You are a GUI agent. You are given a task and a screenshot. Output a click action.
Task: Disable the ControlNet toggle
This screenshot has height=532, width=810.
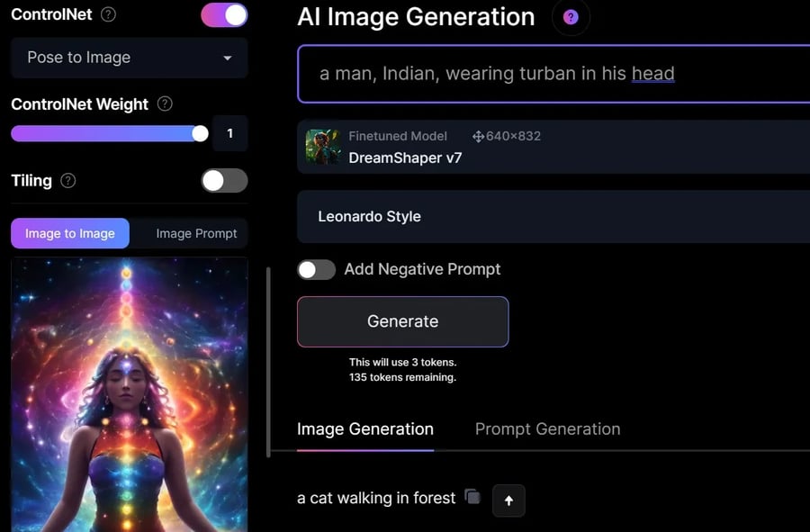(224, 15)
